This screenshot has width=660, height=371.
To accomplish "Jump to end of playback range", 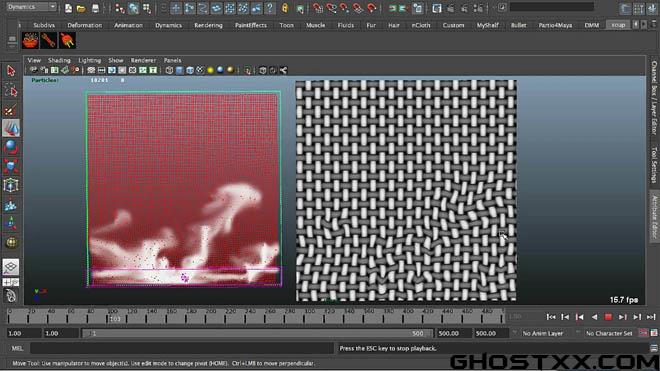I will tap(651, 317).
